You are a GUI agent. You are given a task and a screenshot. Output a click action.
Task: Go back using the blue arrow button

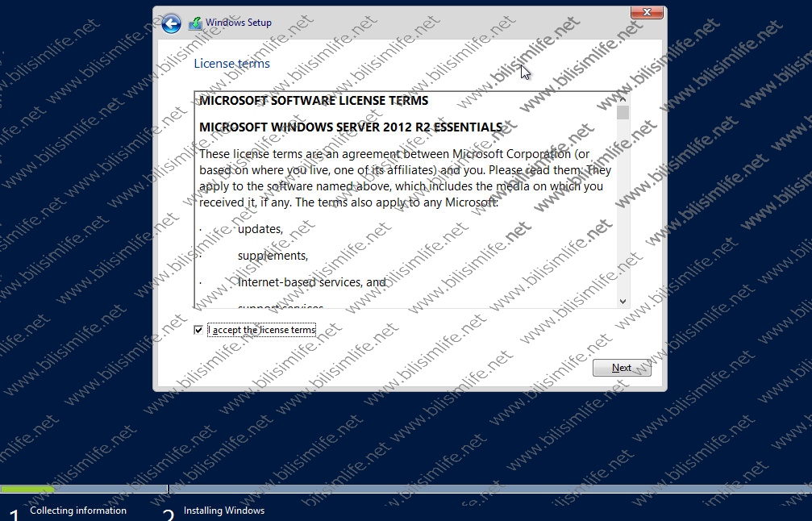(172, 23)
